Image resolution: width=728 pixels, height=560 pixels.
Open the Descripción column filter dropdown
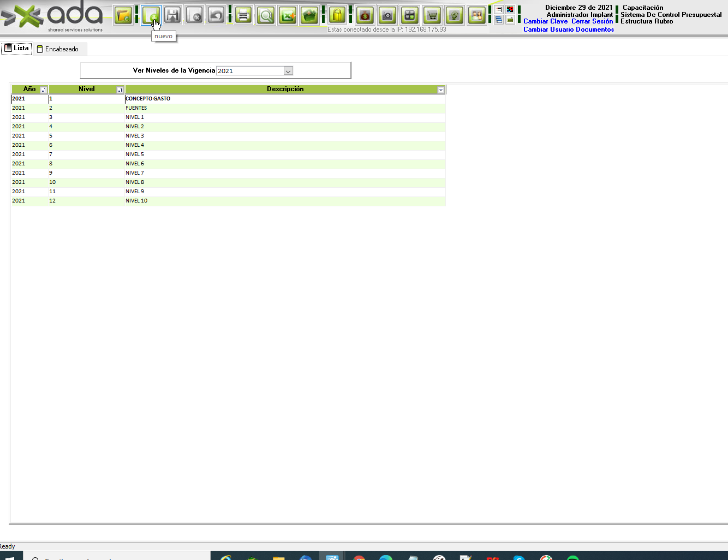(441, 90)
